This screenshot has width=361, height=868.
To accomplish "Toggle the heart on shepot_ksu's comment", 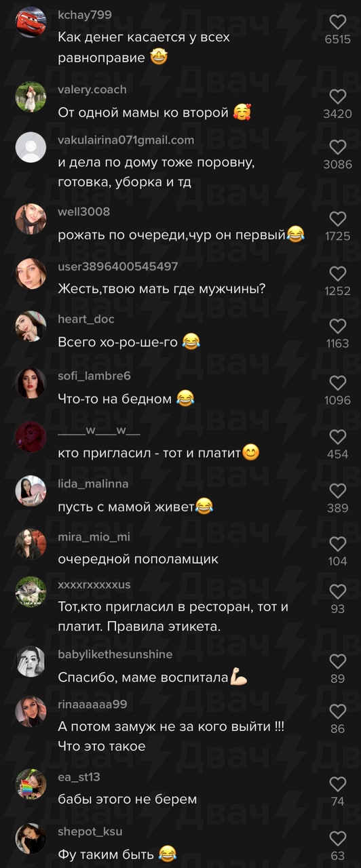I will pos(337,838).
